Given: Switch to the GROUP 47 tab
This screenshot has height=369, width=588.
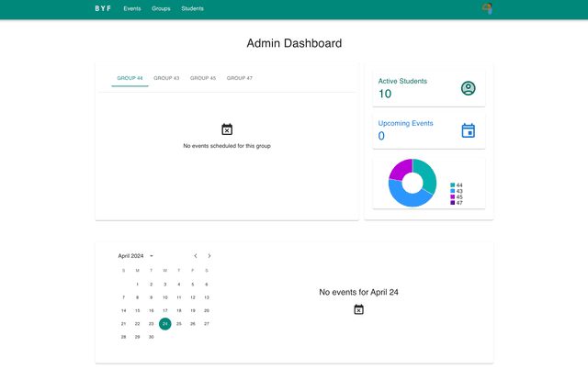Looking at the screenshot, I should (240, 78).
